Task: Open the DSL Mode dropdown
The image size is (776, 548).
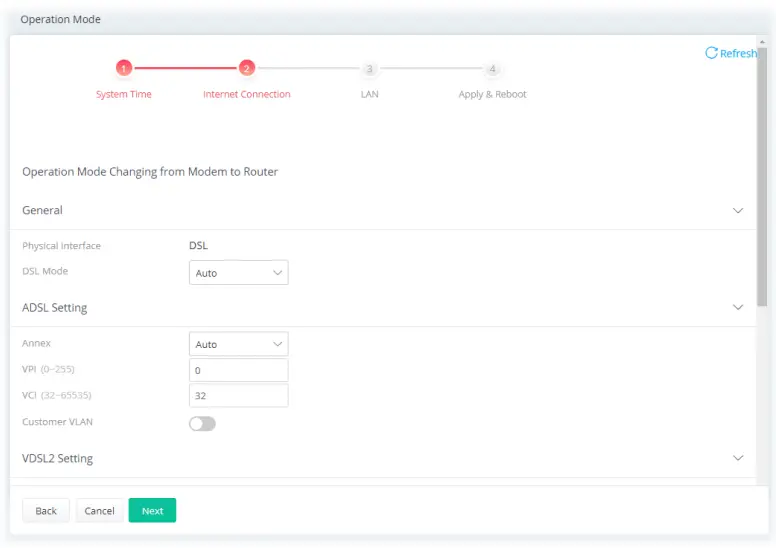Action: coord(239,273)
